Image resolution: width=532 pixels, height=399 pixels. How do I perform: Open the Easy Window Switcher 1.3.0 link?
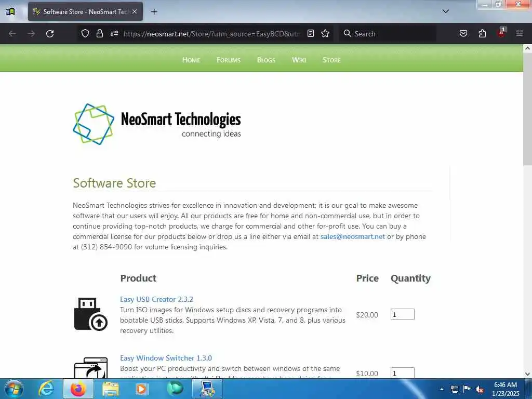pos(166,358)
